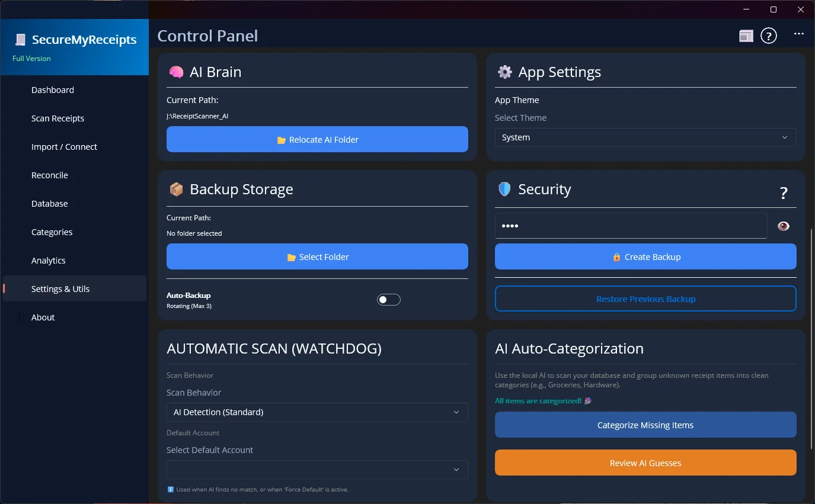Open the news panel icon in header
The width and height of the screenshot is (815, 504).
click(746, 36)
